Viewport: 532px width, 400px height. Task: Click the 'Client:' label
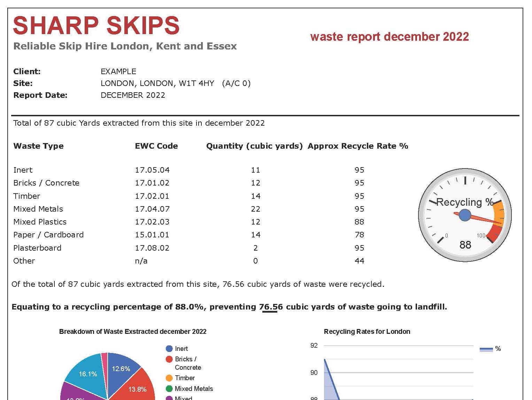pyautogui.click(x=27, y=71)
